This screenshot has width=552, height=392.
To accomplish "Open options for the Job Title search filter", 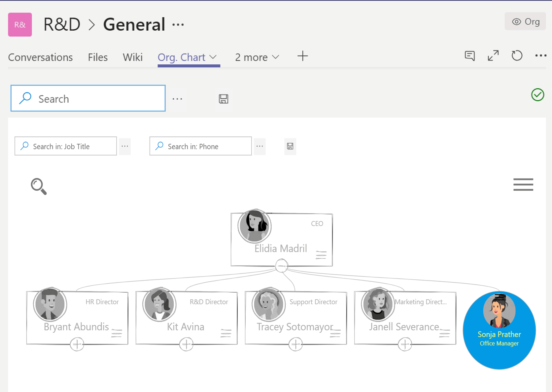I will coord(125,146).
